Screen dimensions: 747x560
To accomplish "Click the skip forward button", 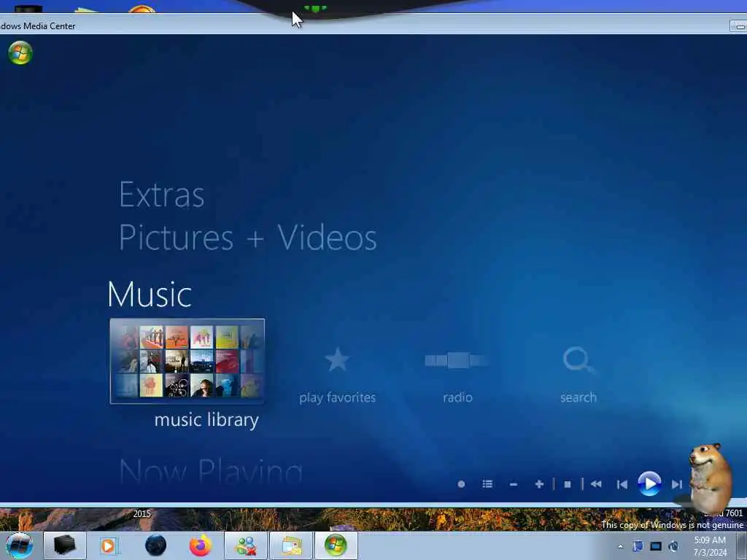I will [677, 484].
